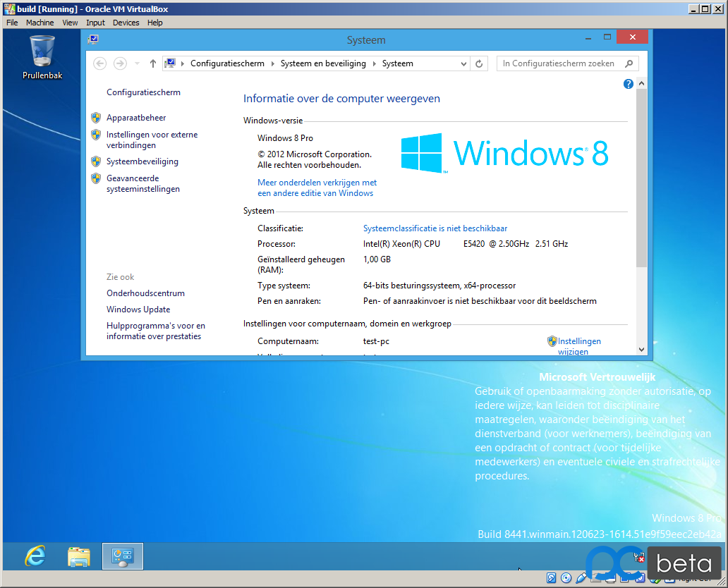Image resolution: width=728 pixels, height=588 pixels.
Task: Go up one level with up arrow
Action: (x=153, y=63)
